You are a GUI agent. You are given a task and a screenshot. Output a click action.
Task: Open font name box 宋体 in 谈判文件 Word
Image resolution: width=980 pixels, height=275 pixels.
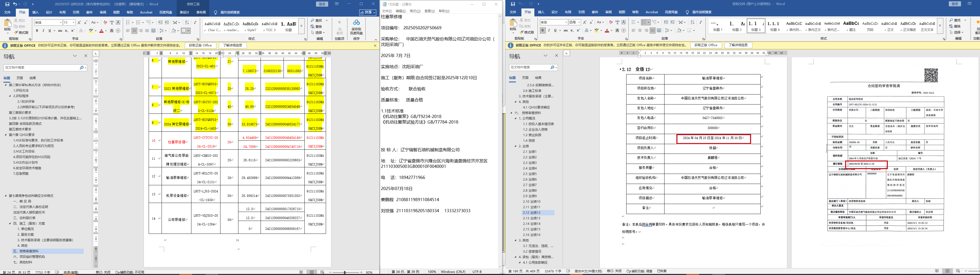pos(48,22)
